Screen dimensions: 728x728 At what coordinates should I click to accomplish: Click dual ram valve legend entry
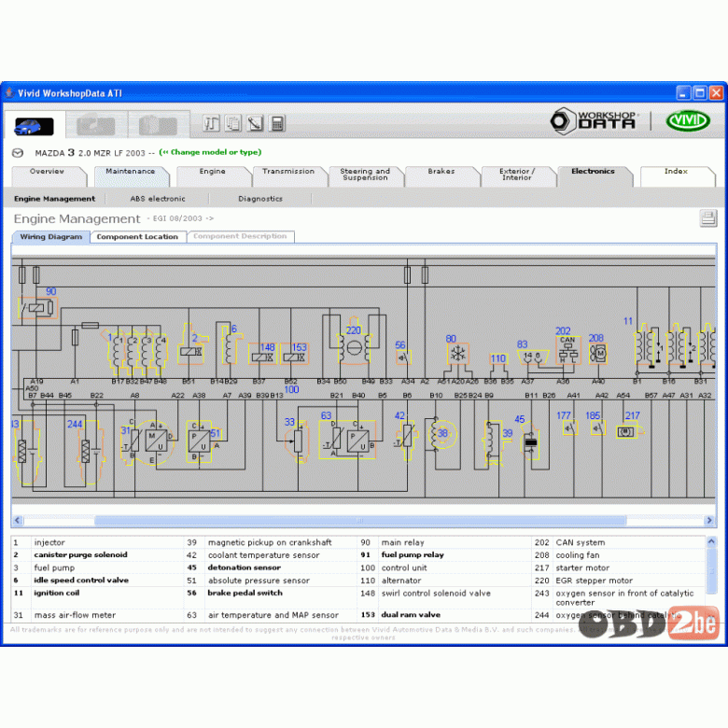(411, 615)
